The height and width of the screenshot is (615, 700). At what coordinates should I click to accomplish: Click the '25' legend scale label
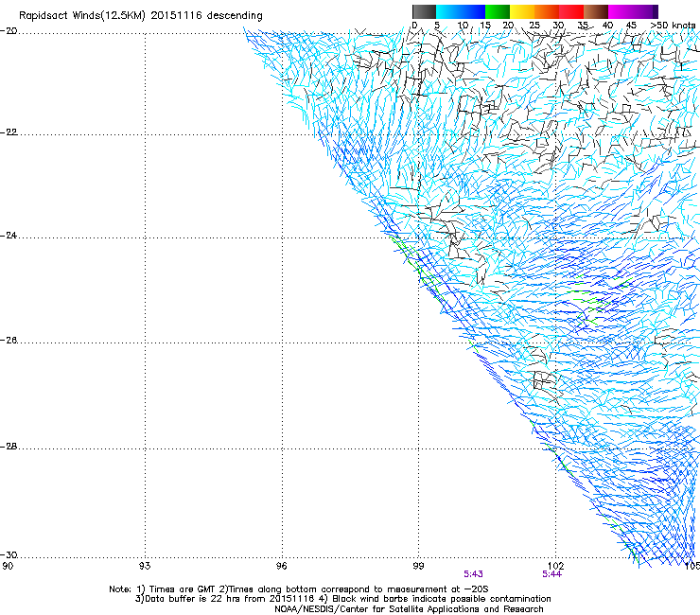coord(534,26)
